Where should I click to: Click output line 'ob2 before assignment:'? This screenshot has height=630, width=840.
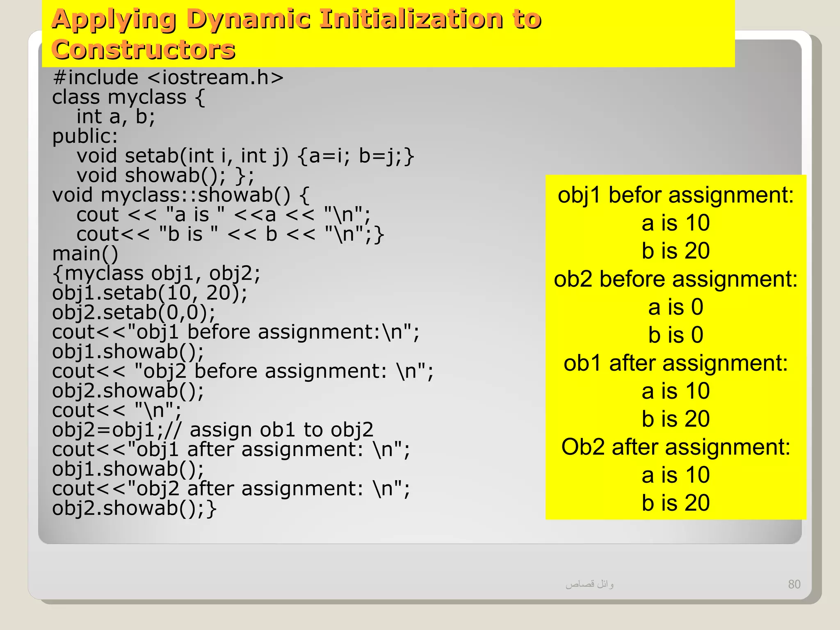click(x=676, y=279)
